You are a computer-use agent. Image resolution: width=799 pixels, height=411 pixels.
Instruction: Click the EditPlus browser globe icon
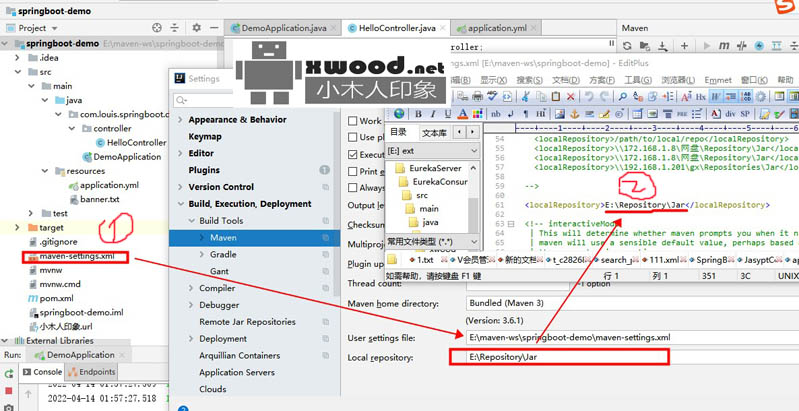[399, 113]
